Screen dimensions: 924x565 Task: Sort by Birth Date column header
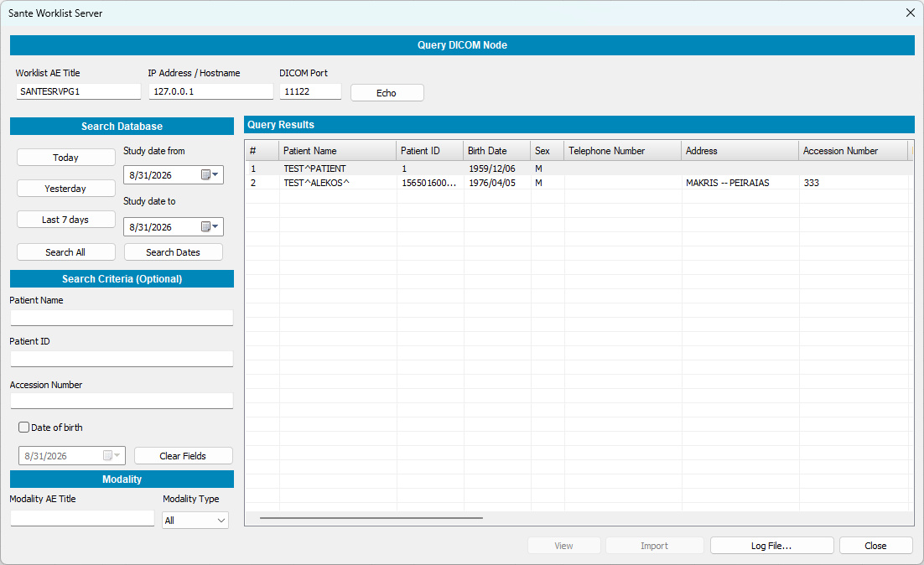tap(497, 151)
